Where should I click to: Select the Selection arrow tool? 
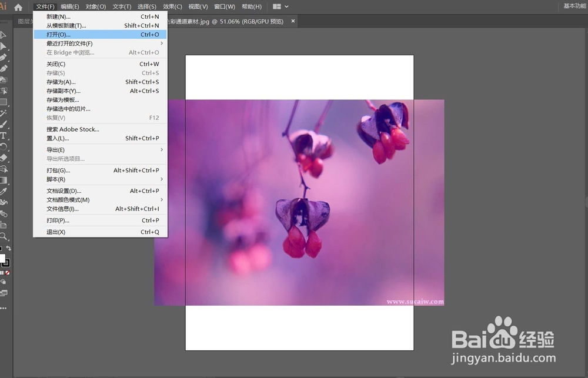(x=3, y=35)
